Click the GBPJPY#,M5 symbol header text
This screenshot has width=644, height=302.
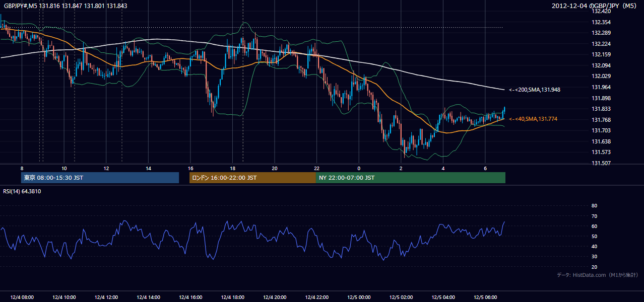(x=66, y=6)
